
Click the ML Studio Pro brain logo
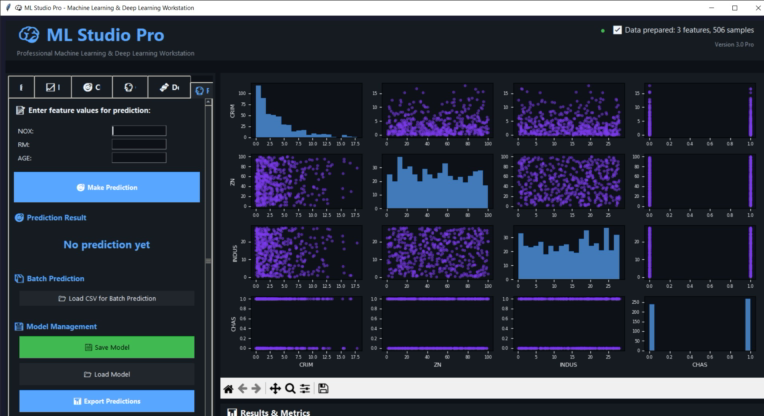point(29,35)
